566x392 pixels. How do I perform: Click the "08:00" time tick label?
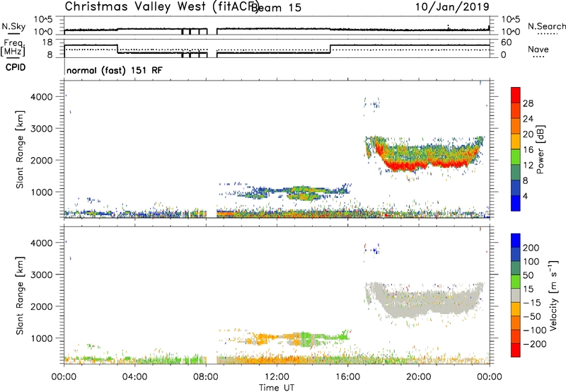point(206,377)
